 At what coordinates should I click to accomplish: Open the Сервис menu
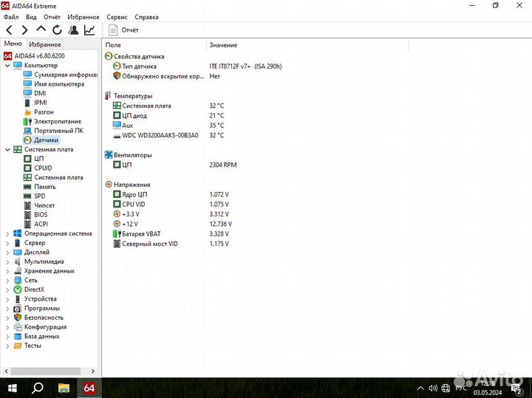coord(117,16)
